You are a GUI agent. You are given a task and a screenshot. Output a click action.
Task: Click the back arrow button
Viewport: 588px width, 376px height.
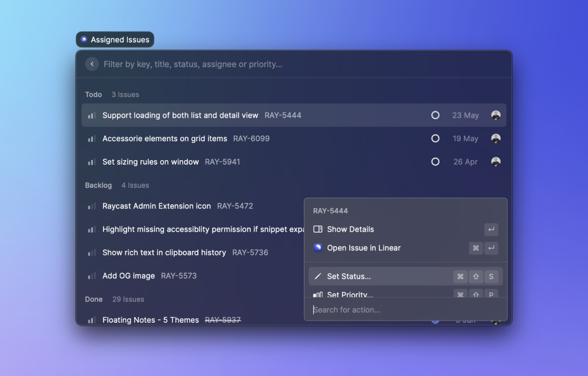coord(92,64)
